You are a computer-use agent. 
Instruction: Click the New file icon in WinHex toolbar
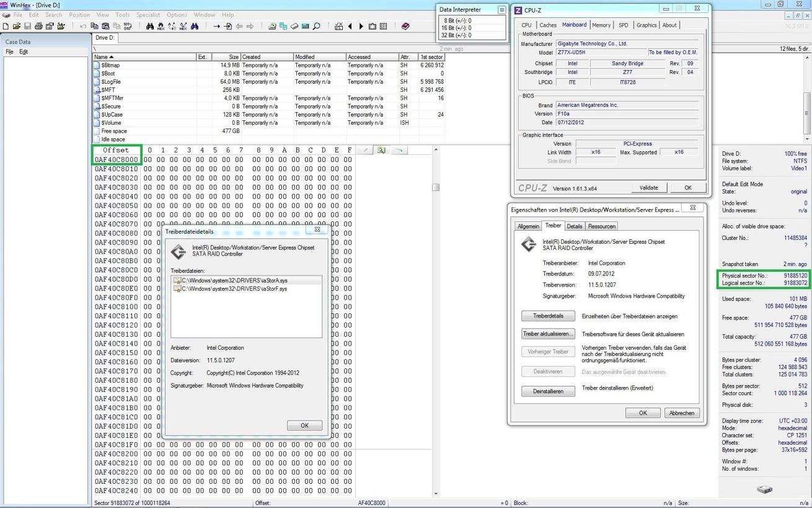point(6,26)
